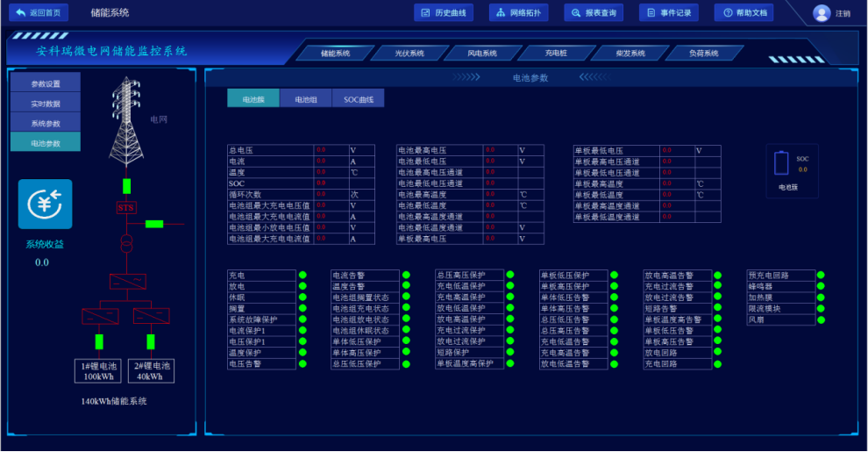Screen dimensions: 868x452
Task: Click the 总电压 value field
Action: click(x=331, y=150)
